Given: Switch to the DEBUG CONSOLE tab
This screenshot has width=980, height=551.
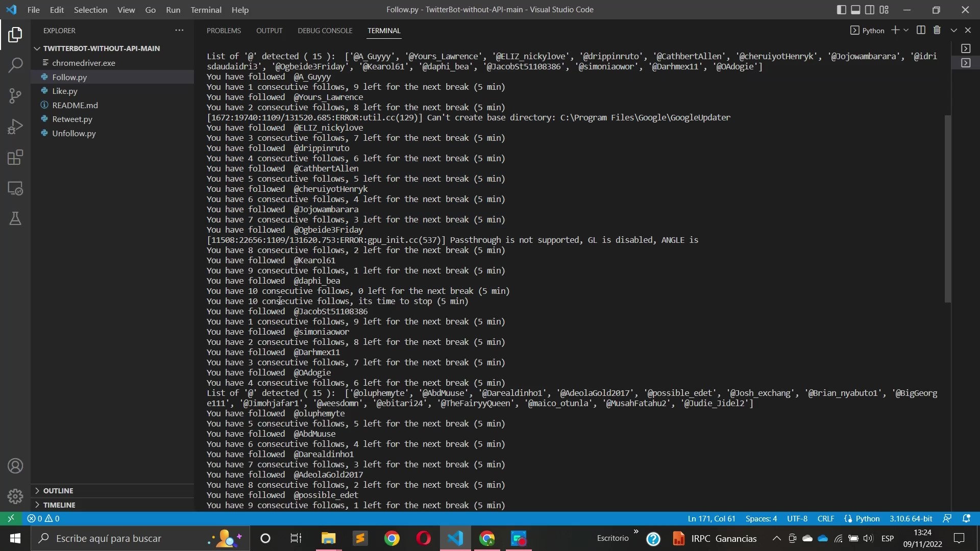Looking at the screenshot, I should point(325,31).
